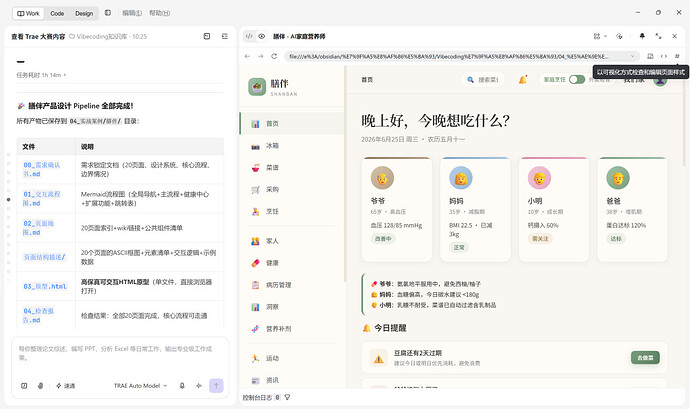Toggle the sidebar layout icon beside Design
Screen dimensions: 690x409
point(108,13)
